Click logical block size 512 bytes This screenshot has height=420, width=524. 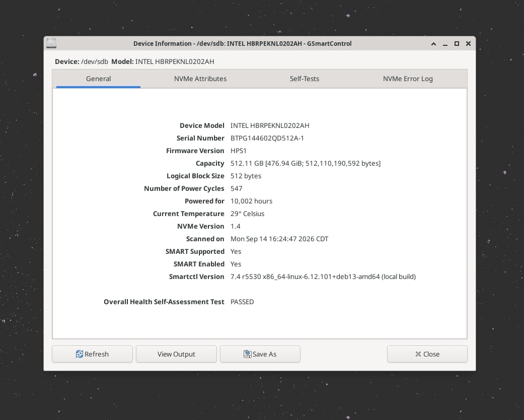[246, 176]
